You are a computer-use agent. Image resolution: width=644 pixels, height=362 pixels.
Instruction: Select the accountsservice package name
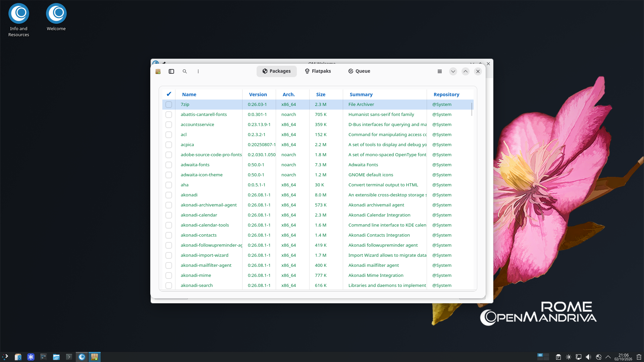(197, 125)
